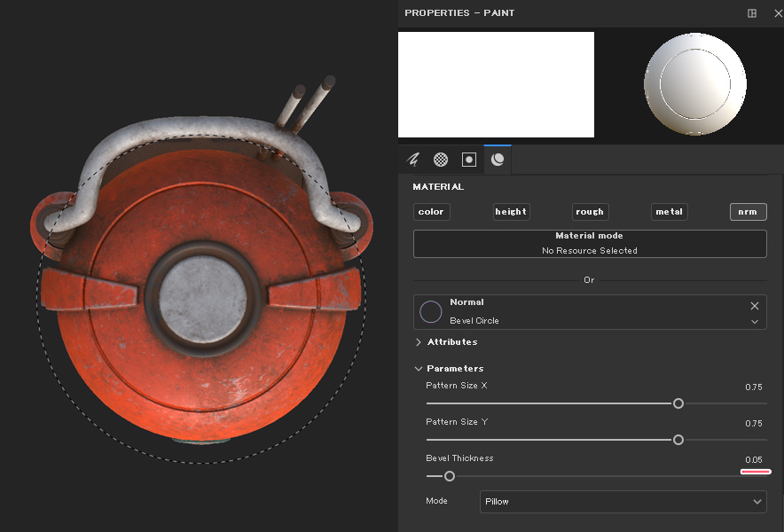
Task: Click the Bevel Thickness value 0.05
Action: tap(753, 460)
